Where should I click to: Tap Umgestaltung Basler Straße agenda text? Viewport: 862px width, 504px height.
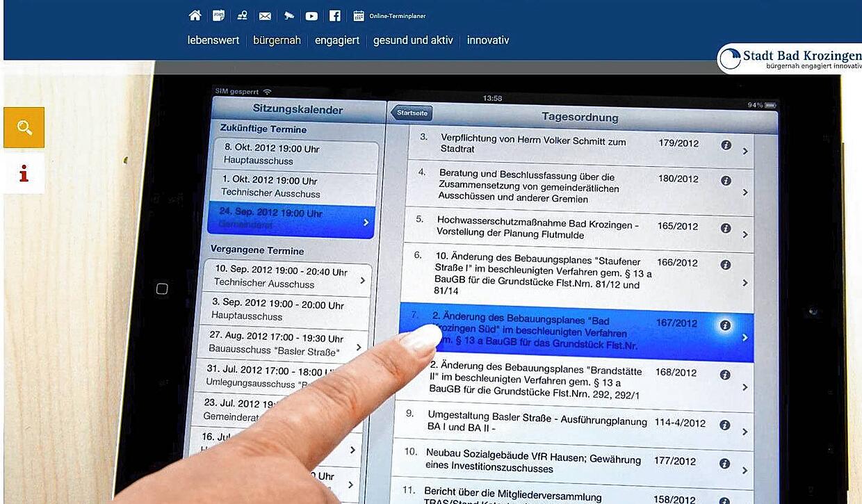537,422
